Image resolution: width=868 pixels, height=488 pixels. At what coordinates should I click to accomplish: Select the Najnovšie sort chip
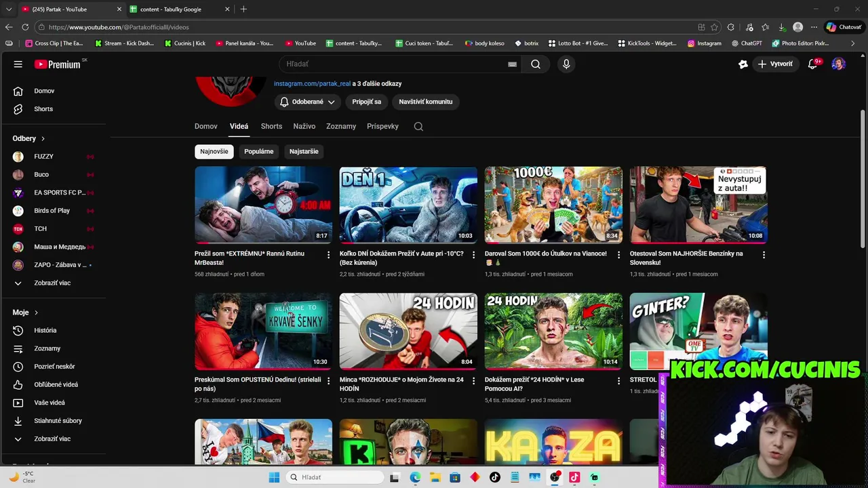click(214, 151)
